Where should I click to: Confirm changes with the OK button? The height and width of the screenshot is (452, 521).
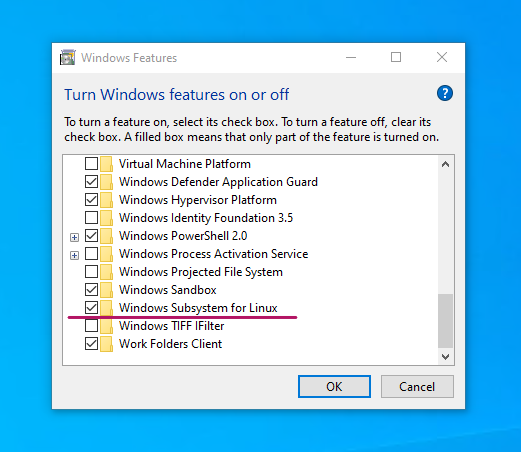pos(334,387)
